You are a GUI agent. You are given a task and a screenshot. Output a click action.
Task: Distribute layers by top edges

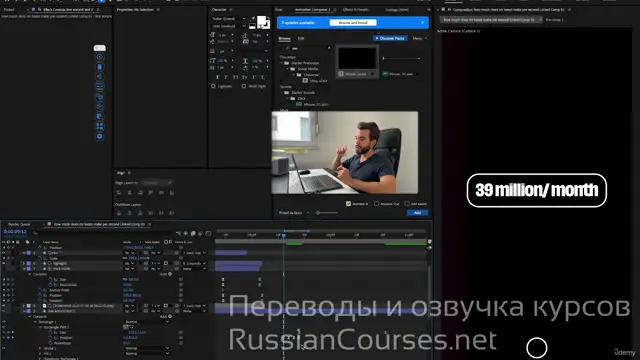119,213
